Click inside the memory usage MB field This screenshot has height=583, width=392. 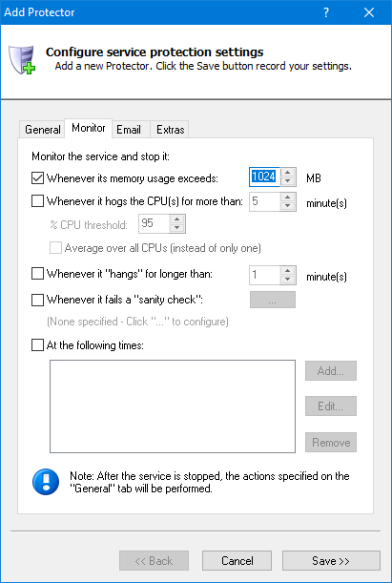[x=264, y=177]
